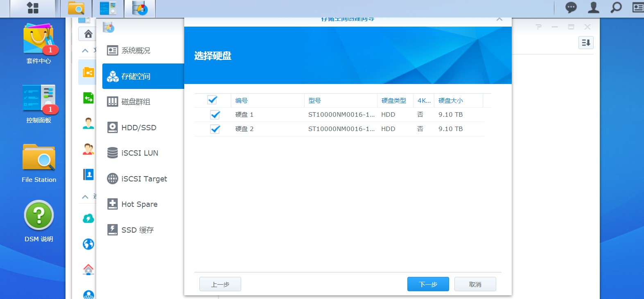Sort by the 硬盘类型 column header
Screen dimensions: 644x299
click(395, 100)
